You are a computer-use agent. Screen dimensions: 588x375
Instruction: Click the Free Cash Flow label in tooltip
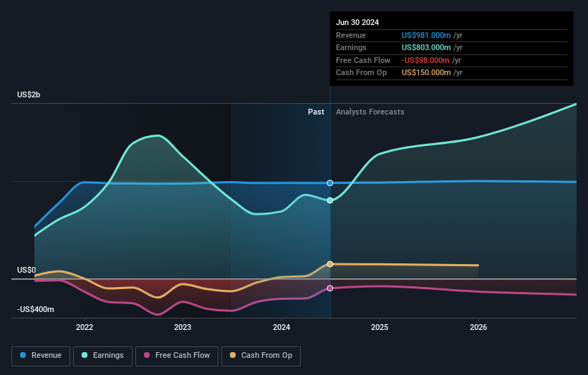363,60
